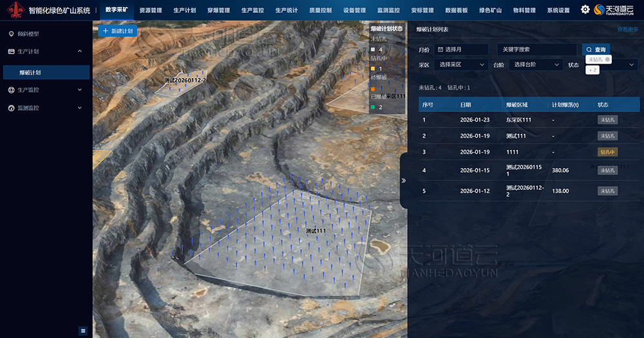
Task: Open the 状态 filter dropdown arrow
Action: pyautogui.click(x=631, y=64)
